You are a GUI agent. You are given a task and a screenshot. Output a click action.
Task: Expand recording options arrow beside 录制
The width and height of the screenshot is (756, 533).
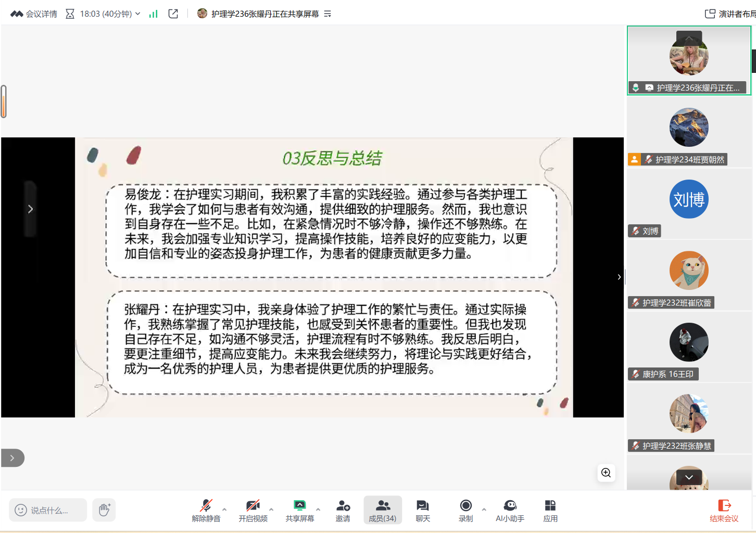pyautogui.click(x=484, y=509)
